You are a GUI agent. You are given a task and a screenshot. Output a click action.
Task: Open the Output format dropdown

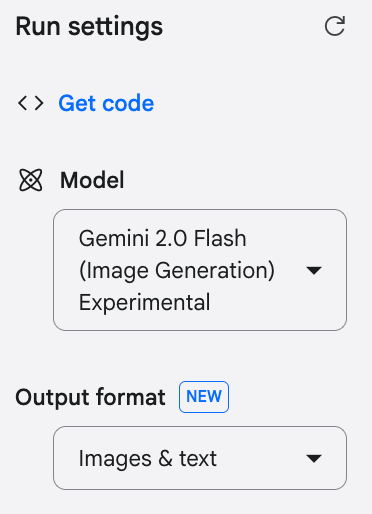pyautogui.click(x=200, y=458)
